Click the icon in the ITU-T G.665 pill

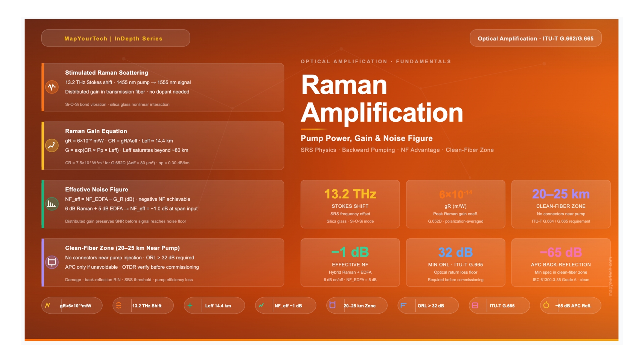tap(475, 305)
